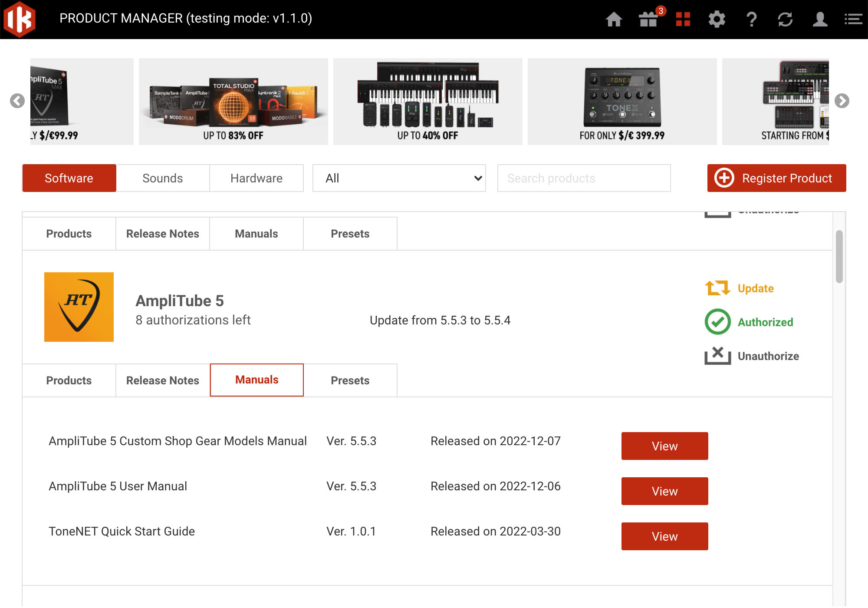Open the iRig keyboards 40% off banner

[x=428, y=102]
